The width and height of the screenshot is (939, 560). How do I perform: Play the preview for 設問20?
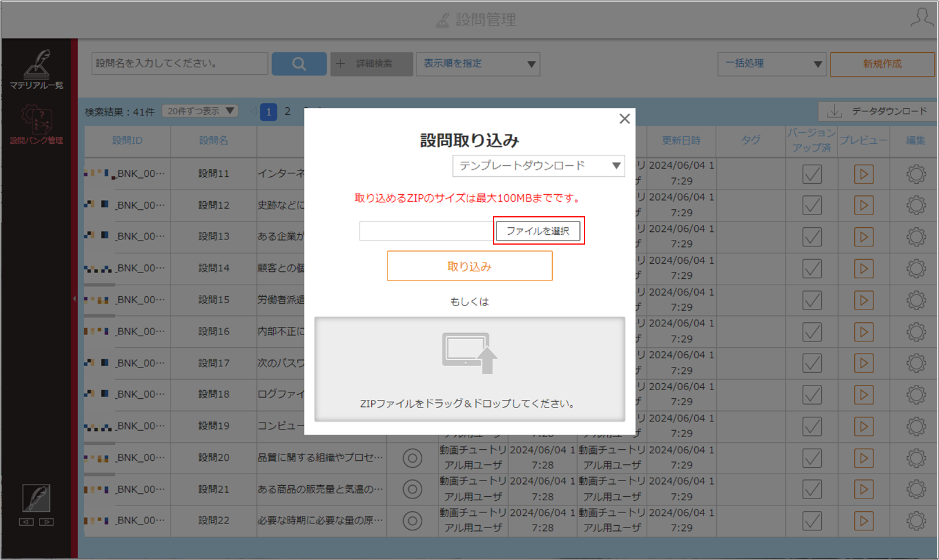[x=864, y=458]
